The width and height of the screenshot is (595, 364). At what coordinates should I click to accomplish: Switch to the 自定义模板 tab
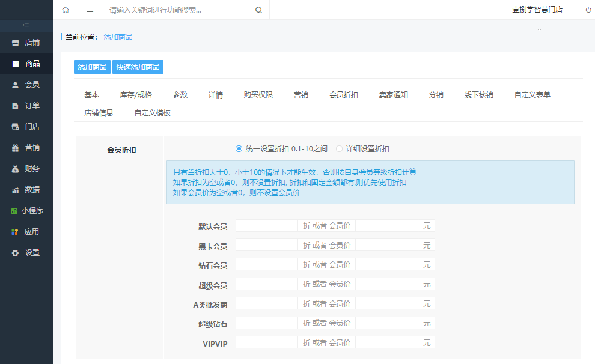click(x=152, y=112)
